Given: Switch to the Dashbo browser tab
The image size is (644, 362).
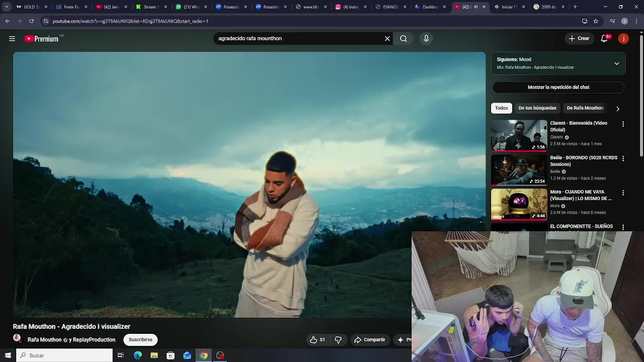Looking at the screenshot, I should [431, 7].
